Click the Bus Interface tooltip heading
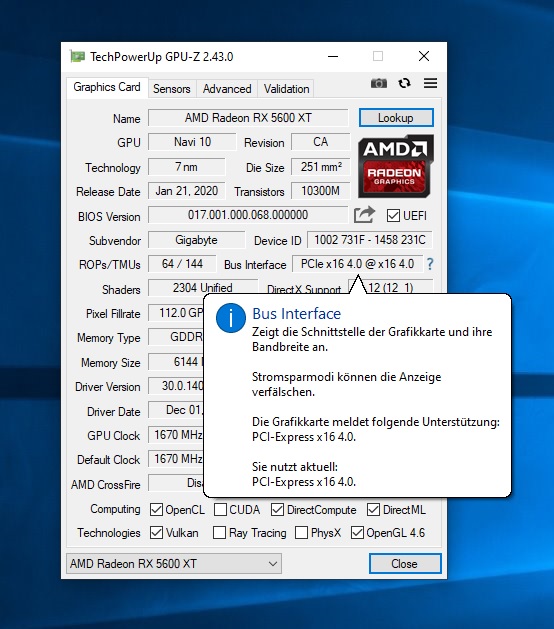The height and width of the screenshot is (629, 554). 296,314
